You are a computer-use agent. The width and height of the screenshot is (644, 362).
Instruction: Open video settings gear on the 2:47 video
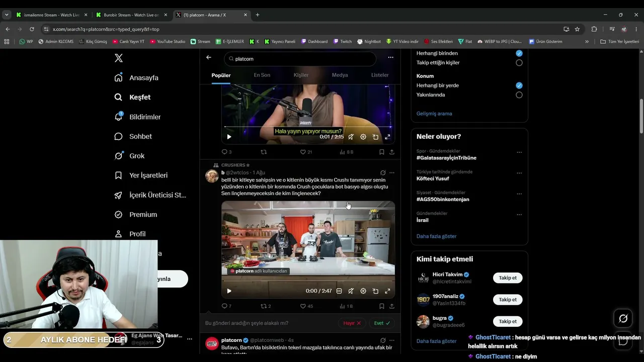click(363, 291)
